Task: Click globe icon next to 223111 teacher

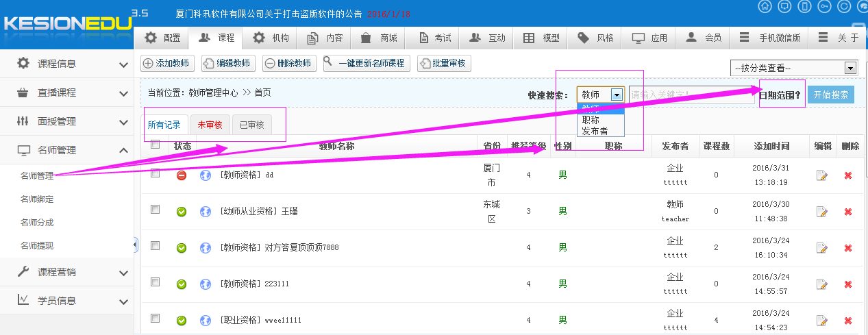Action: (x=205, y=284)
